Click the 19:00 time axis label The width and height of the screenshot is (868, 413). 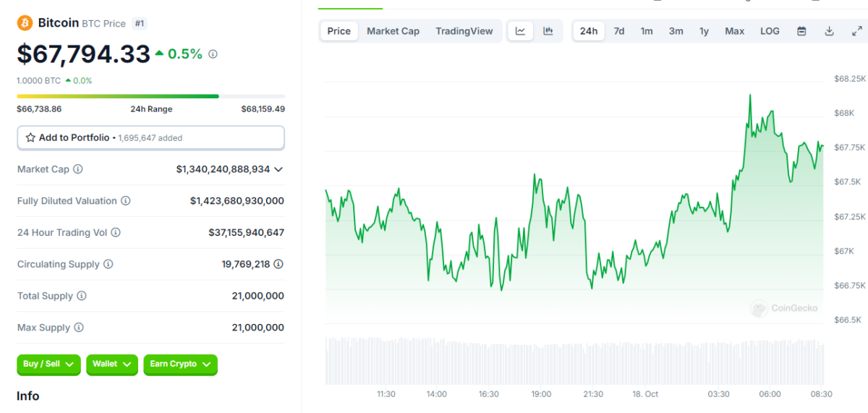[541, 394]
